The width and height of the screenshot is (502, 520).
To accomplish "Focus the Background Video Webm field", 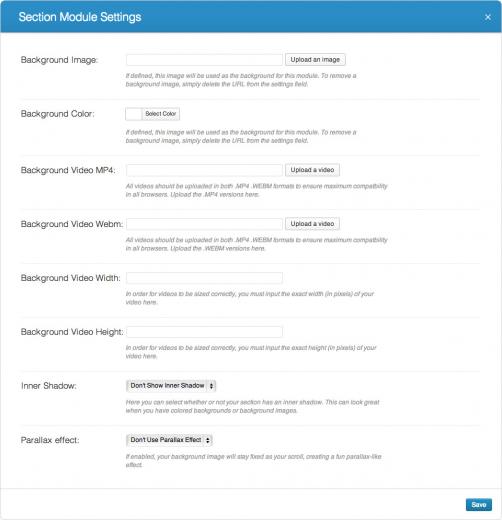I will 204,224.
